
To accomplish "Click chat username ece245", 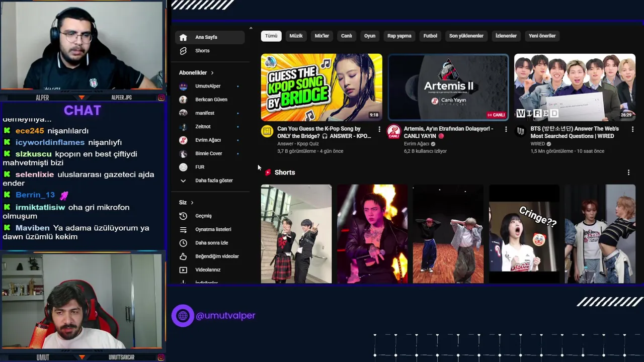I will point(30,131).
